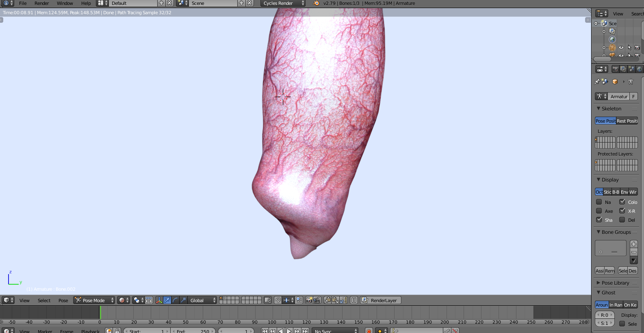Click the translate manipulator arrow icon
Viewport: 644px width, 333px height.
pyautogui.click(x=167, y=300)
